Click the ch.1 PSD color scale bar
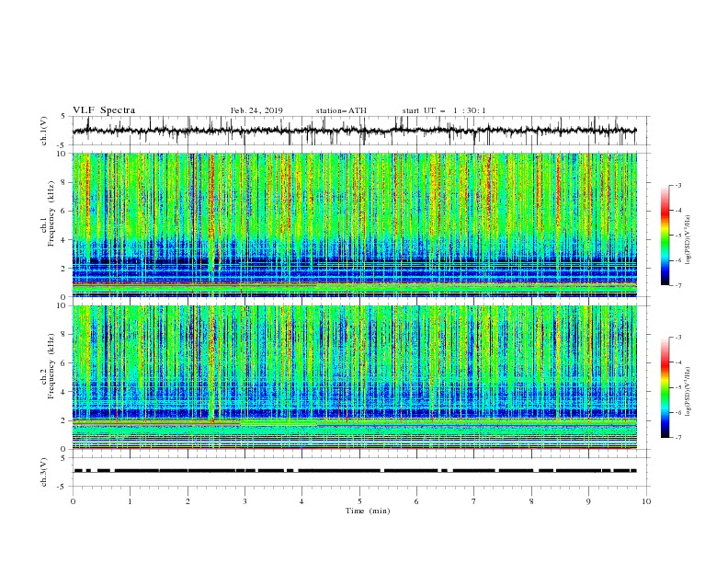Viewport: 728px width, 563px height. pos(665,236)
